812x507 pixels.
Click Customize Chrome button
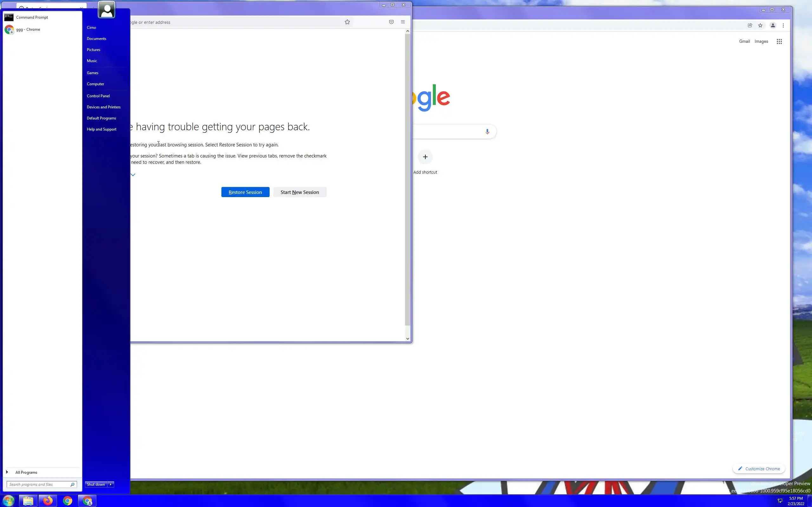click(759, 469)
